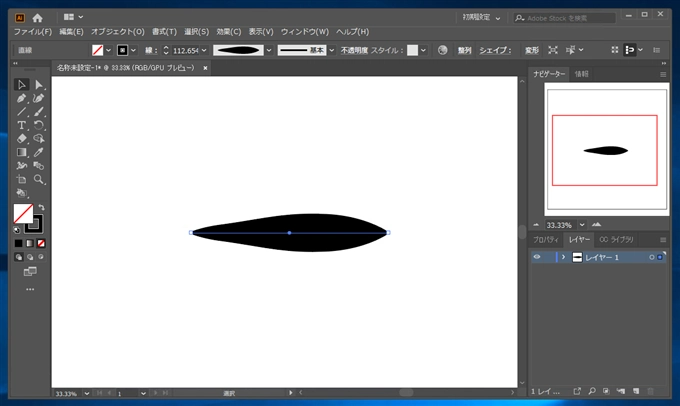
Task: Open the オブジェクト(O) menu
Action: pos(118,32)
